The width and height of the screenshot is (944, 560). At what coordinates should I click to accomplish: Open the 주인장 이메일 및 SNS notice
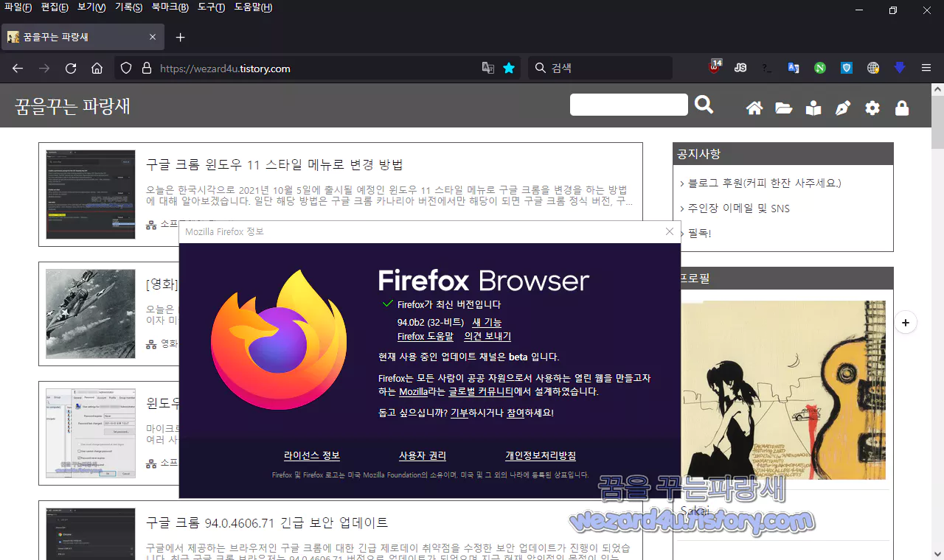[739, 209]
